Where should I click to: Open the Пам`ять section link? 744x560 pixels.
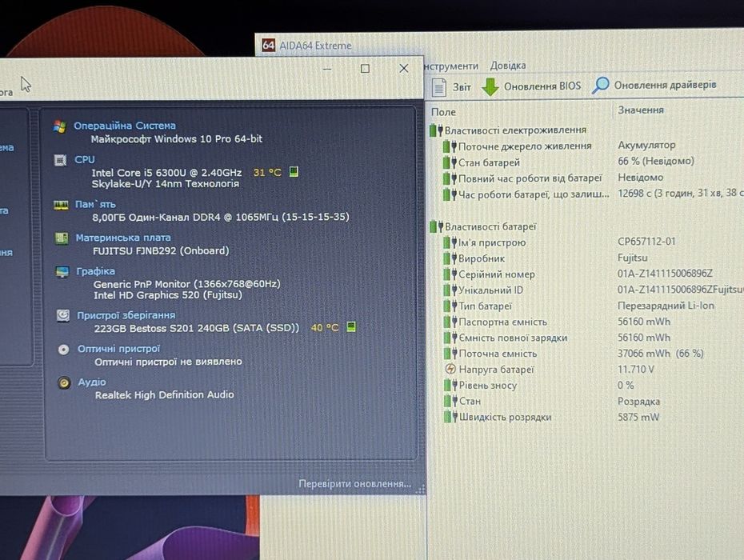point(95,205)
